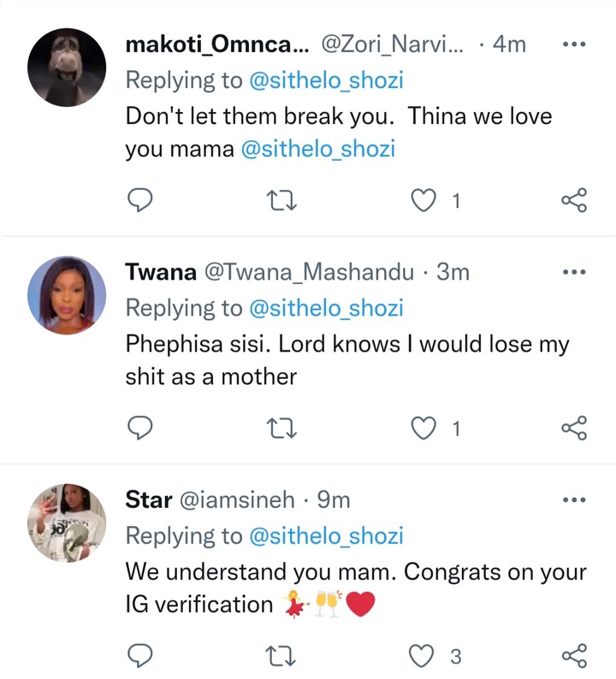616x679 pixels.
Task: Like Twana's tweet
Action: [423, 428]
